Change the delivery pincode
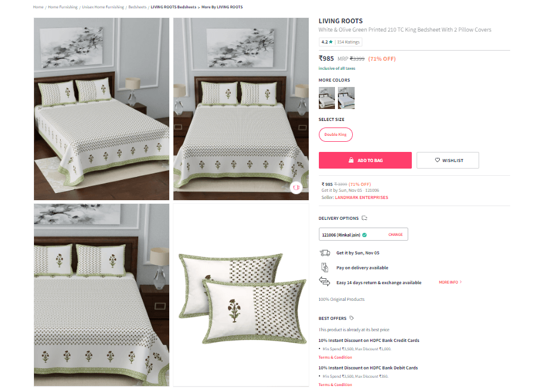The height and width of the screenshot is (392, 534). point(395,235)
